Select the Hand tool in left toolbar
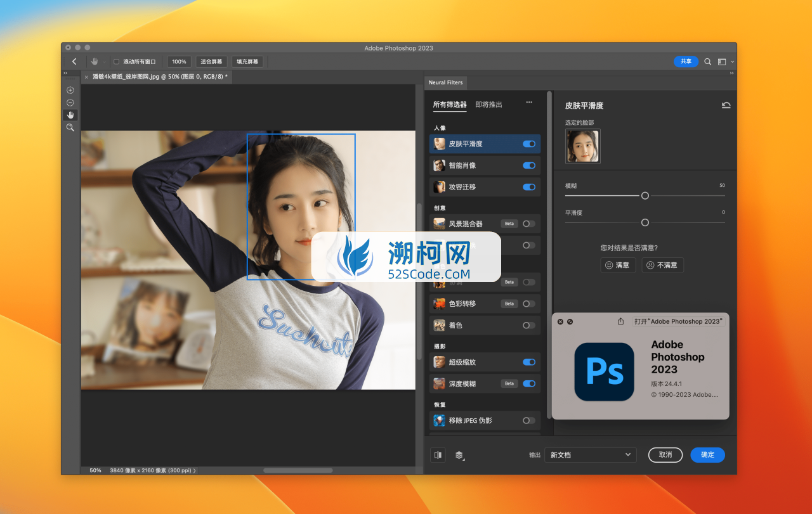 [x=70, y=115]
